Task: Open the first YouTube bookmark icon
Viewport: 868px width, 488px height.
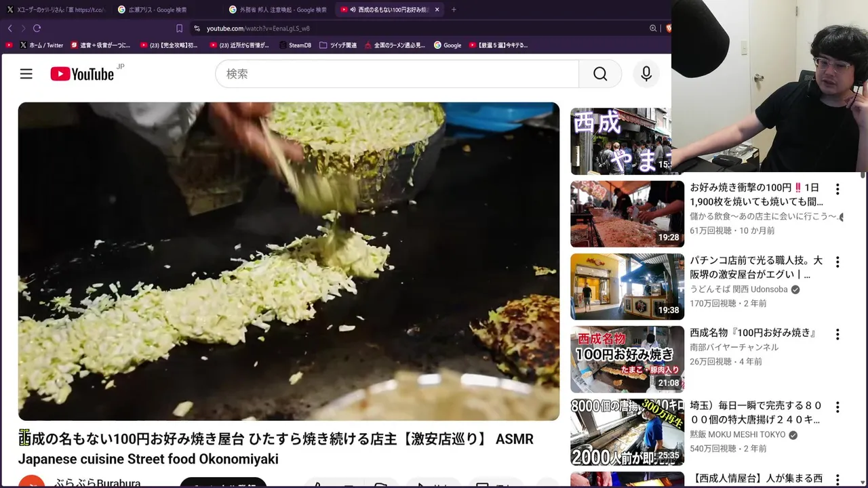Action: 9,45
